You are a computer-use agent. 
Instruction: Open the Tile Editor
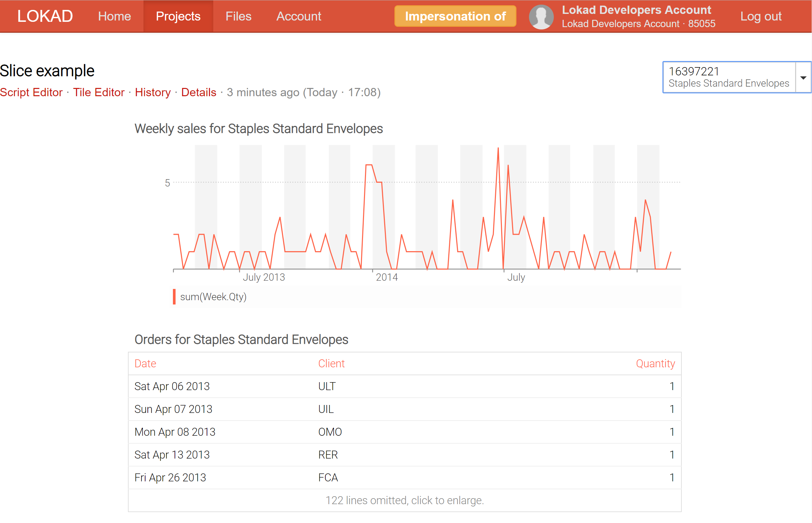[x=98, y=92]
